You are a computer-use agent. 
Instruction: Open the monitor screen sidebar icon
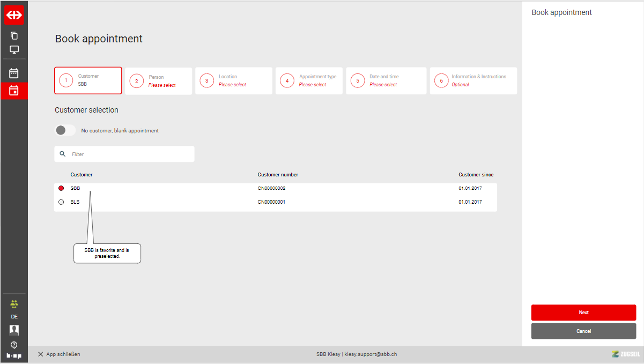coord(14,50)
